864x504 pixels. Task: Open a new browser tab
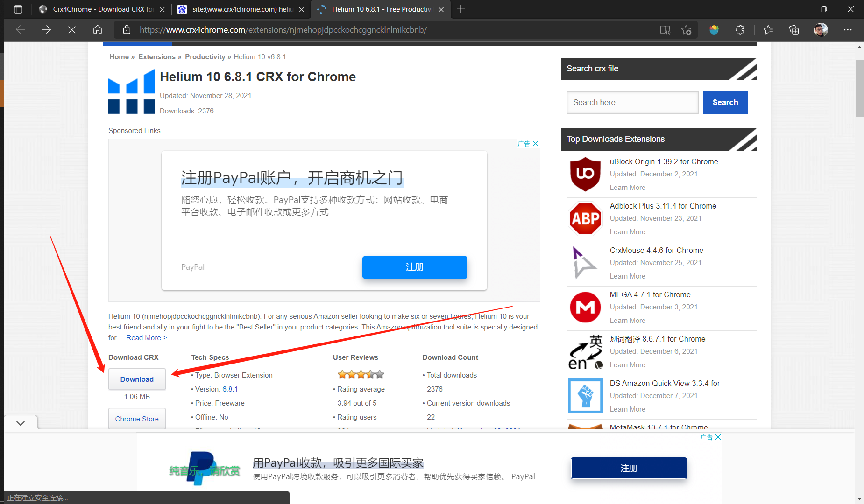click(x=461, y=9)
